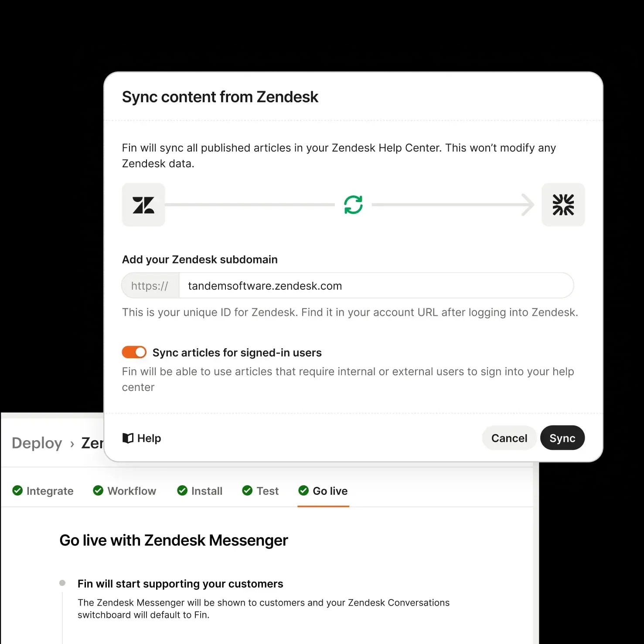Go to the Test tab
Screen dimensions: 644x644
[267, 491]
